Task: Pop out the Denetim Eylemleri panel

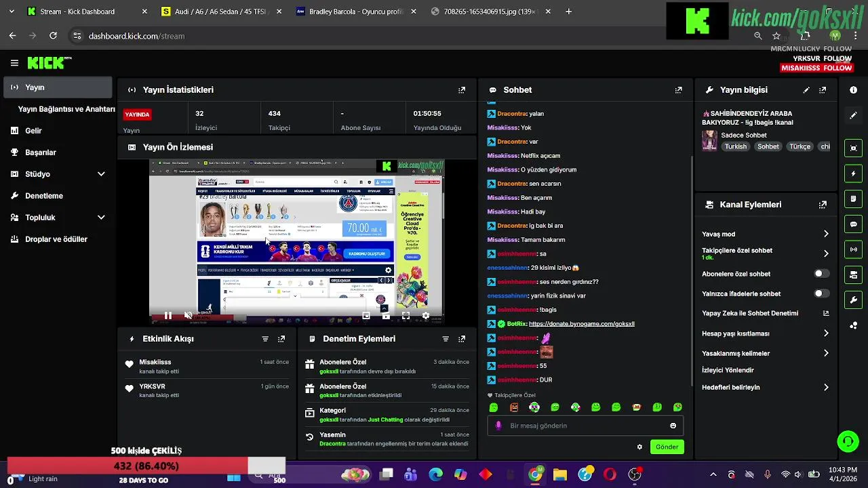Action: pos(462,339)
